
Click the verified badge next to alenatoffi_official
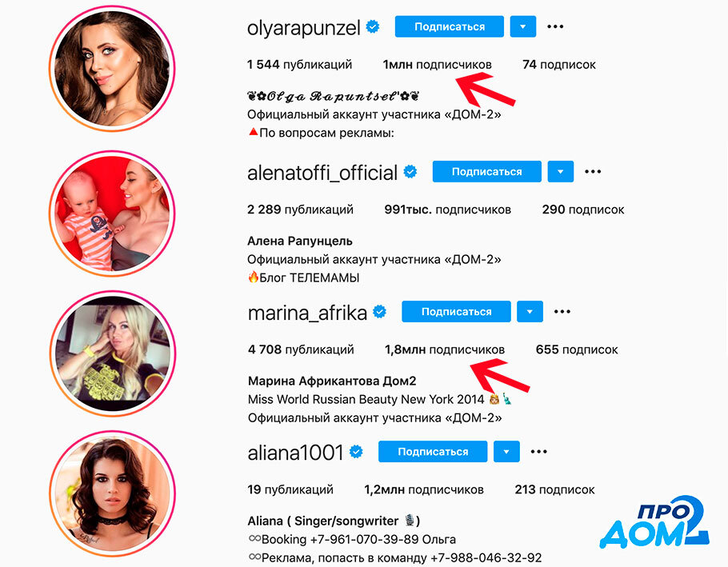click(x=410, y=172)
